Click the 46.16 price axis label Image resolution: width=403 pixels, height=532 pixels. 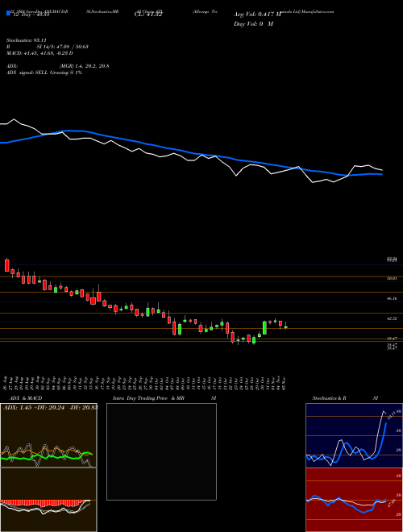[392, 298]
